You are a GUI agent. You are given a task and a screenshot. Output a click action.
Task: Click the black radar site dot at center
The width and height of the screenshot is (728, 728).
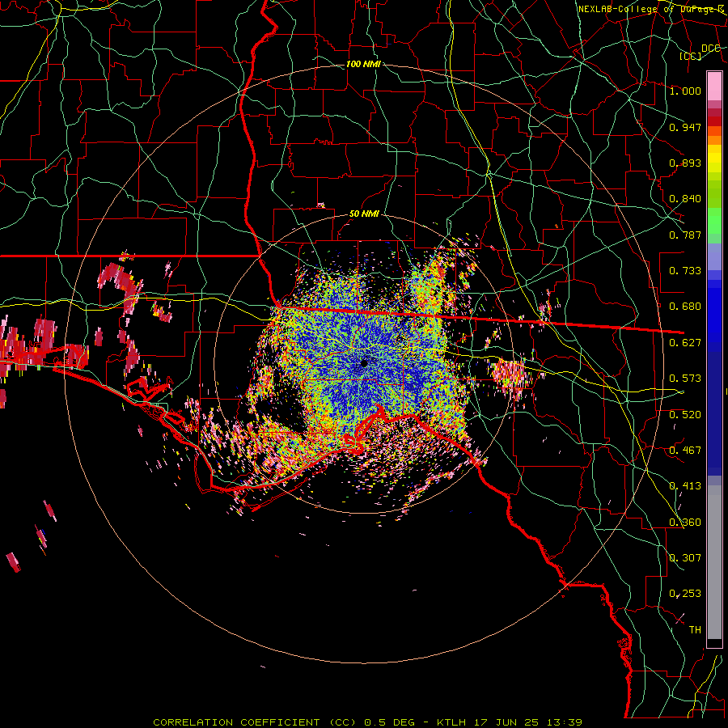click(x=364, y=362)
